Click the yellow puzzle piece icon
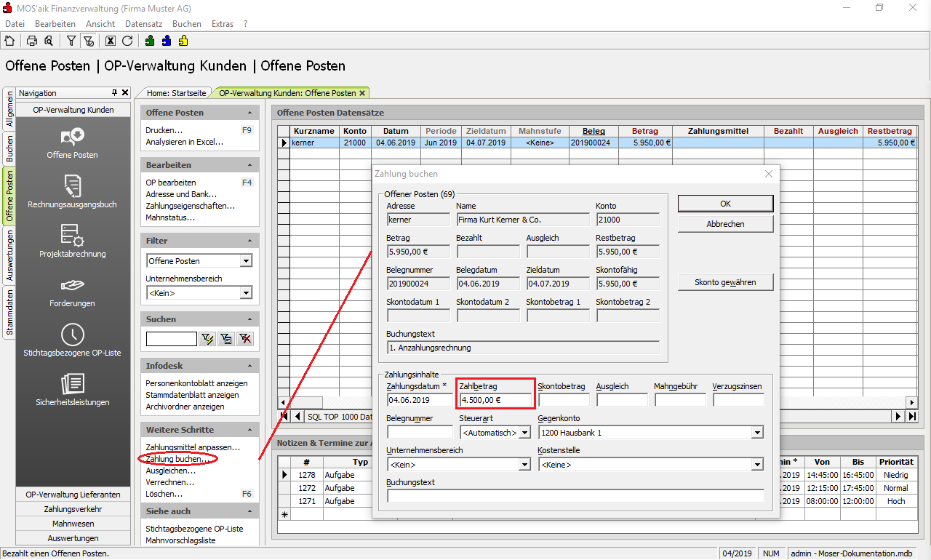931x560 pixels. point(183,41)
